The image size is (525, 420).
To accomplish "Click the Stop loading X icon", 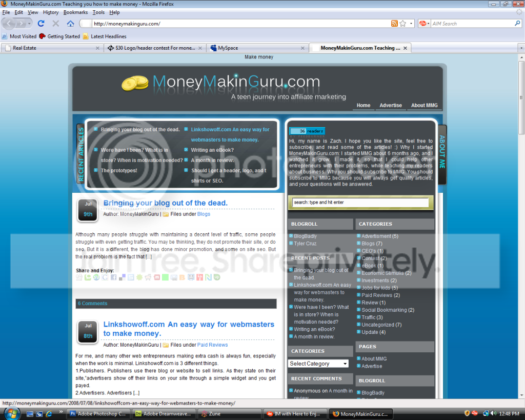I will click(x=55, y=24).
